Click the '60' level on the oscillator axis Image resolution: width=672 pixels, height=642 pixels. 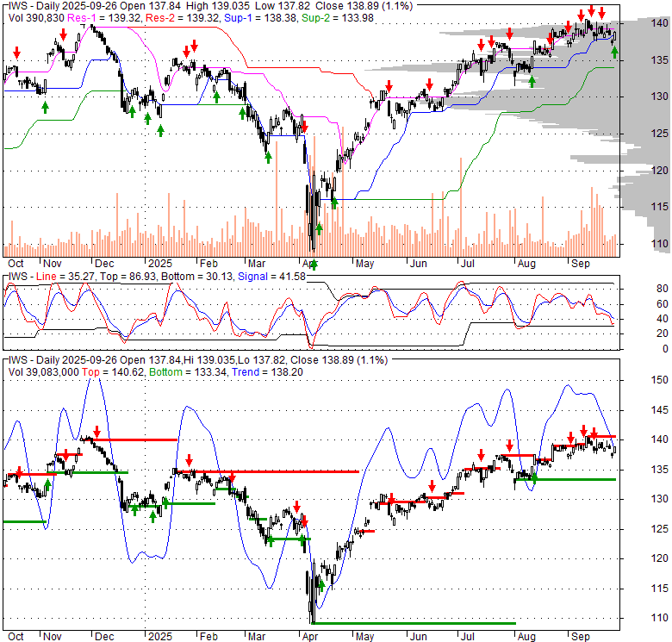(x=663, y=304)
